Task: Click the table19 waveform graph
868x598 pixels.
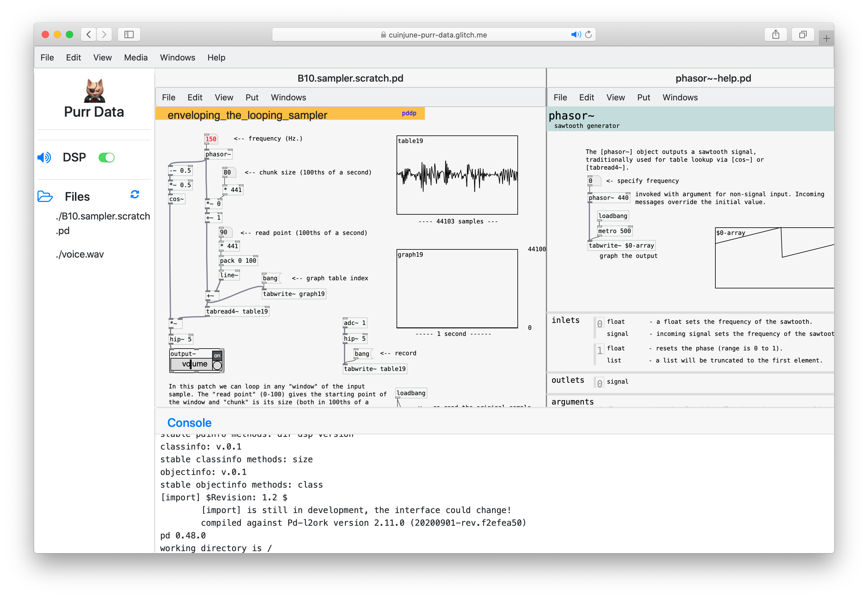Action: coord(457,175)
